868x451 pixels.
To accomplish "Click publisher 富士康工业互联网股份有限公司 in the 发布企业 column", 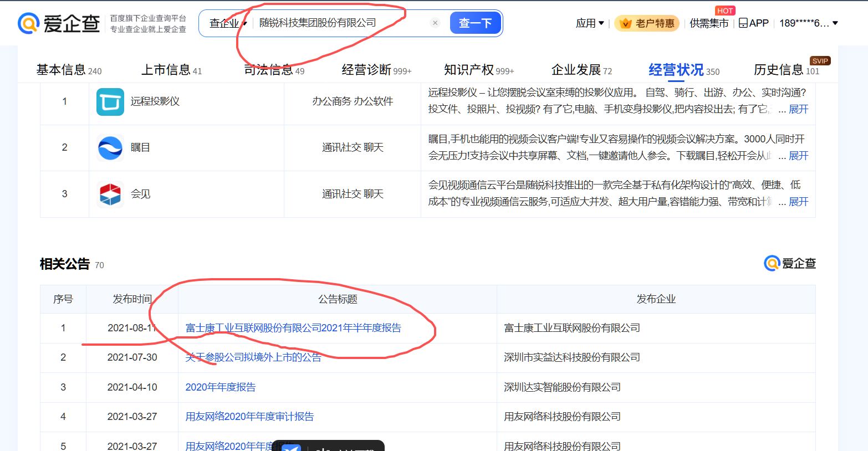I will pyautogui.click(x=572, y=328).
